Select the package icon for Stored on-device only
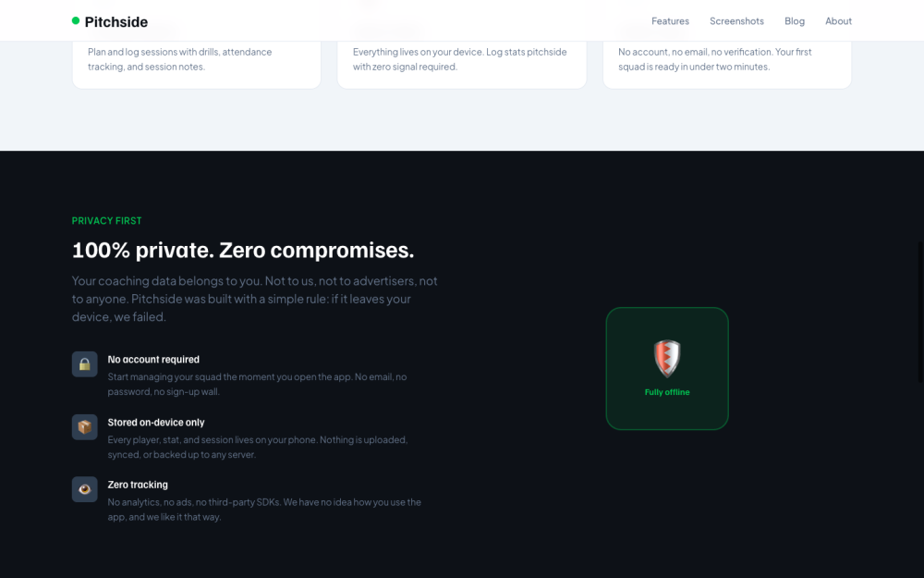 (84, 426)
